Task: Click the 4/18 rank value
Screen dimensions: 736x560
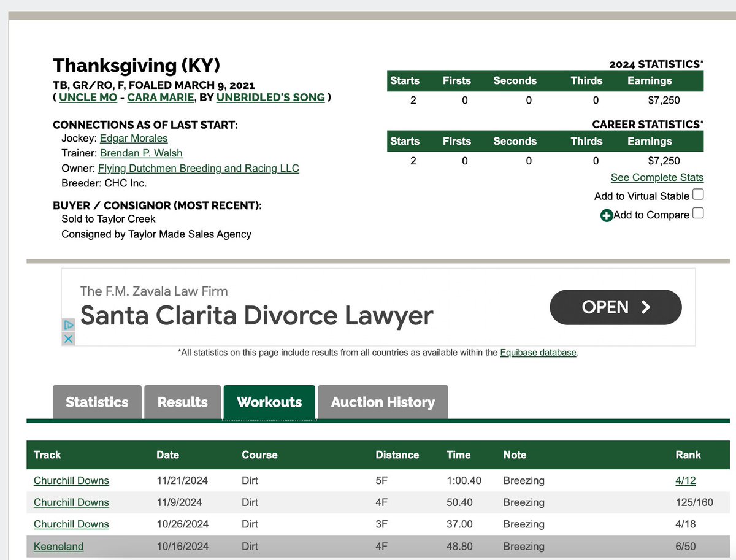Action: [x=686, y=524]
